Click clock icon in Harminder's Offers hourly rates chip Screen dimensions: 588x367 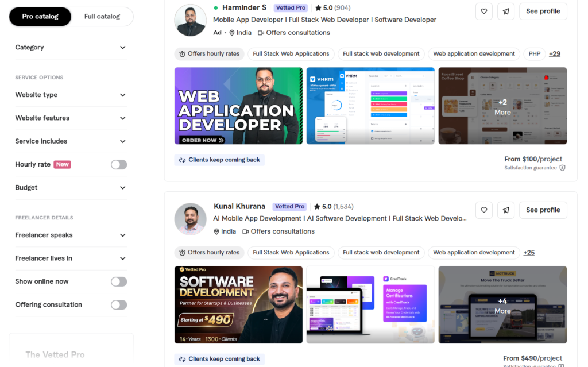click(x=182, y=54)
